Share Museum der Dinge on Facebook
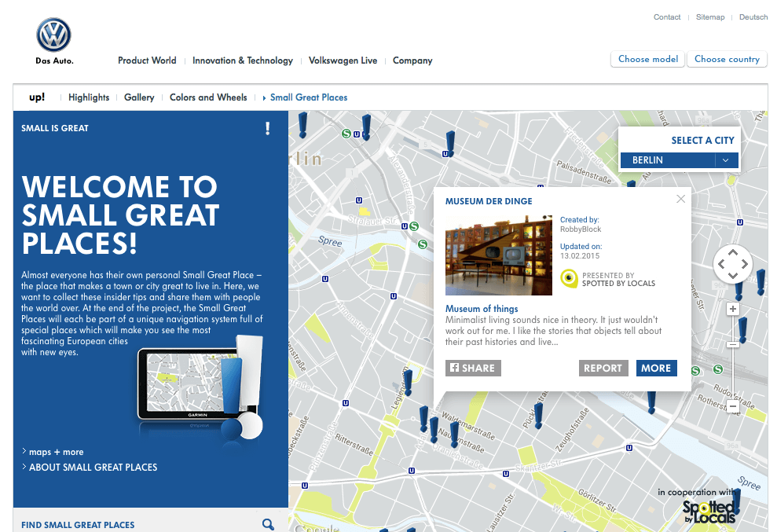Screen dimensions: 777x532 point(473,368)
